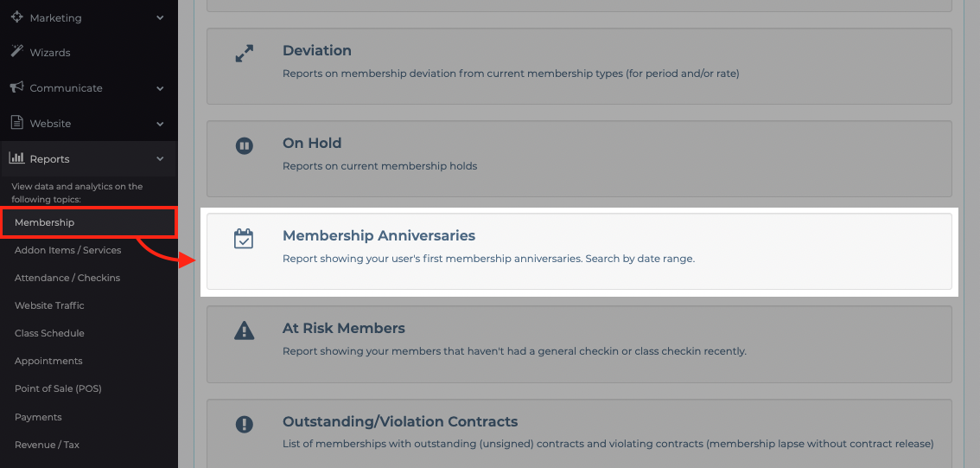Click the Wizards magic wand icon
This screenshot has width=980, height=468.
(17, 52)
